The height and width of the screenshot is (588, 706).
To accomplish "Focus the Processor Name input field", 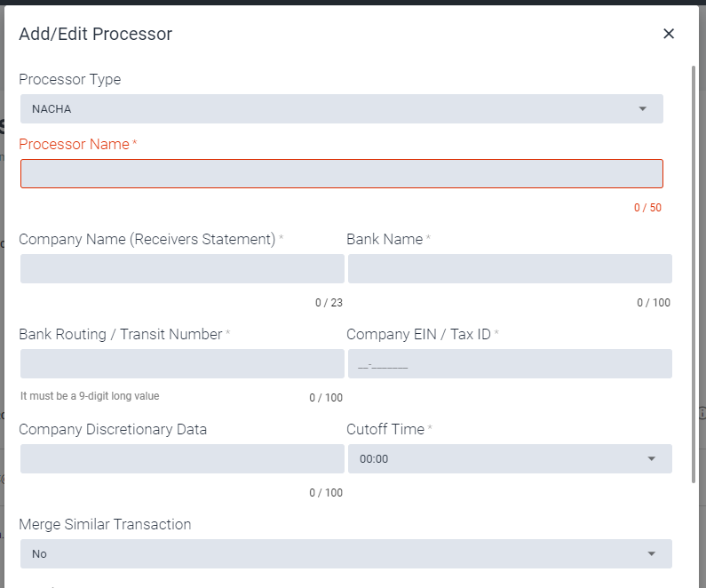I will pyautogui.click(x=341, y=174).
